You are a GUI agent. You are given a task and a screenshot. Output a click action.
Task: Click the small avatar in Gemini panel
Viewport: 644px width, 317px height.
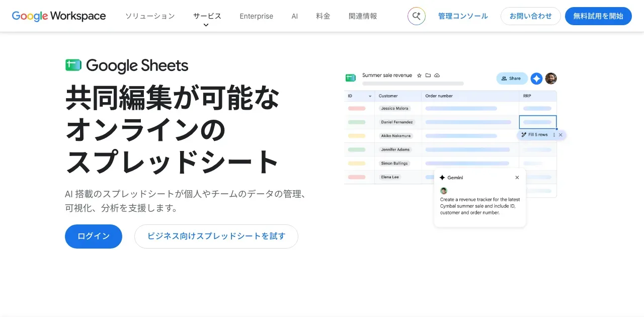tap(443, 191)
